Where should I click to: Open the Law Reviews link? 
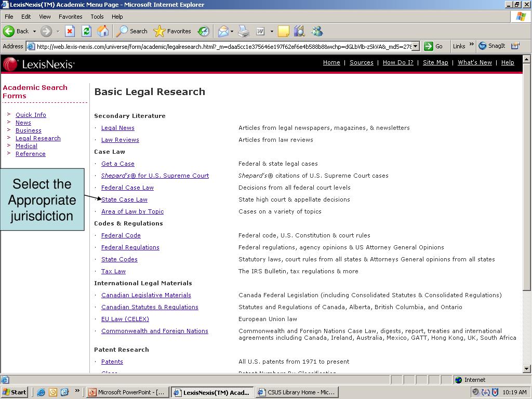pos(120,140)
